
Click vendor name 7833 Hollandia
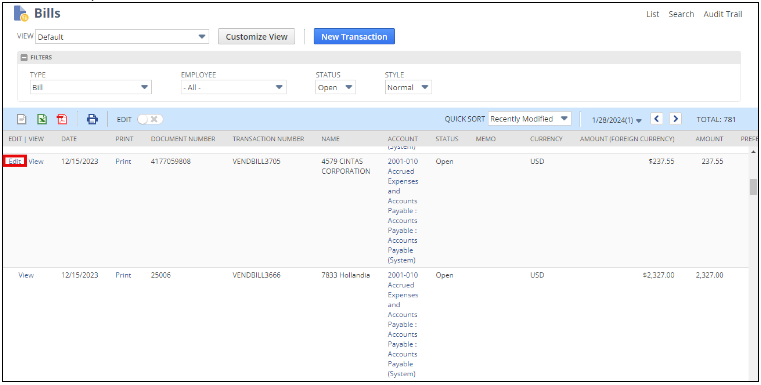346,275
